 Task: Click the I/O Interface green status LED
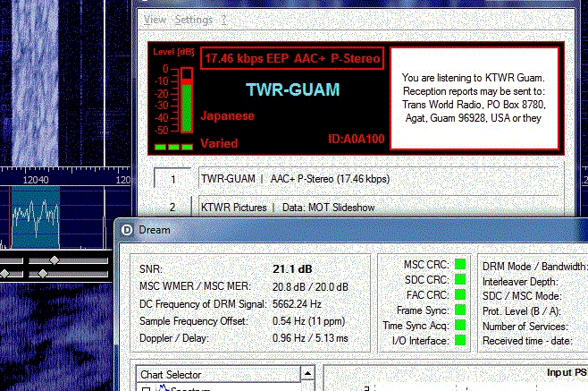(x=460, y=340)
